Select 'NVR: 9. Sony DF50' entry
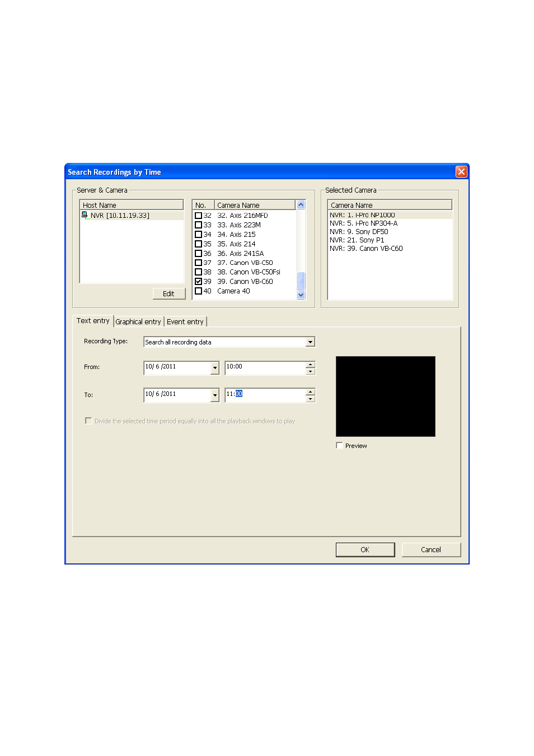This screenshot has height=756, width=534. pos(359,232)
